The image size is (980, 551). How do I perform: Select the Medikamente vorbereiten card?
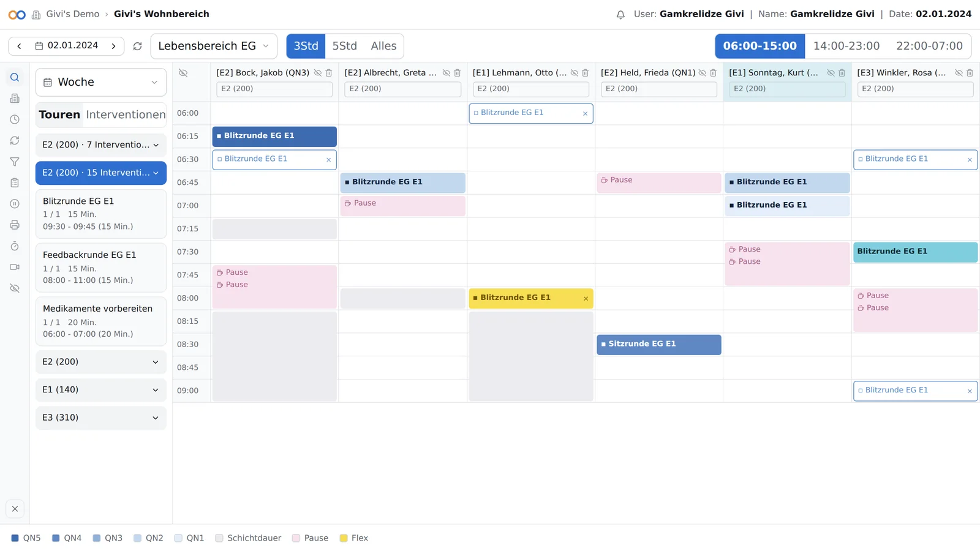(x=101, y=321)
